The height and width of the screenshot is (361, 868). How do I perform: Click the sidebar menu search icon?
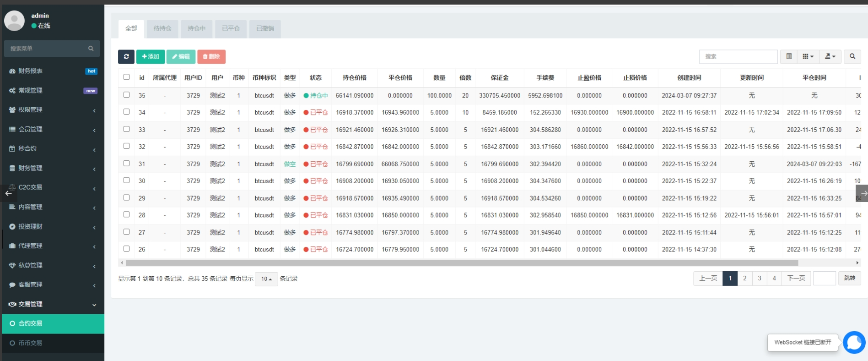[x=91, y=49]
